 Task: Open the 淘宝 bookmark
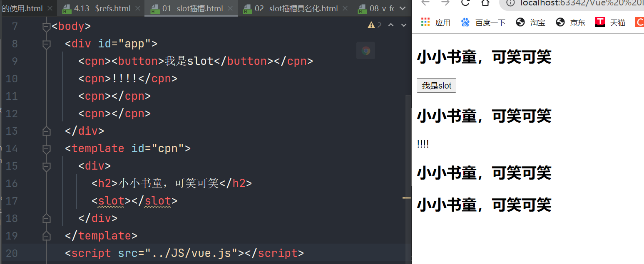tap(530, 22)
